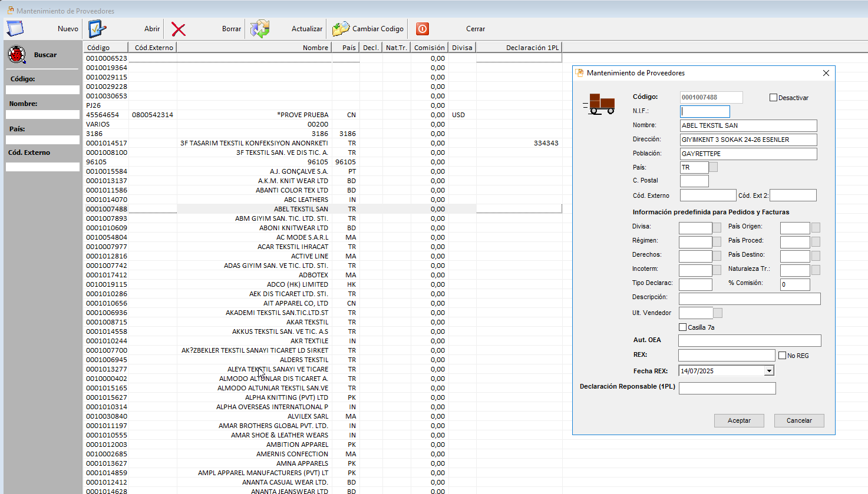Tick the Casilla 7a checkbox

pyautogui.click(x=683, y=327)
